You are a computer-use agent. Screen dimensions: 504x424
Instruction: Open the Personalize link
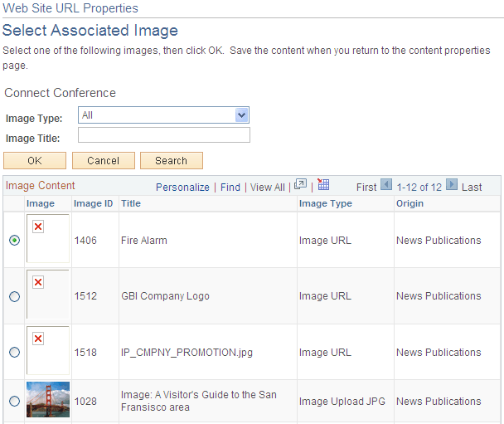[182, 188]
